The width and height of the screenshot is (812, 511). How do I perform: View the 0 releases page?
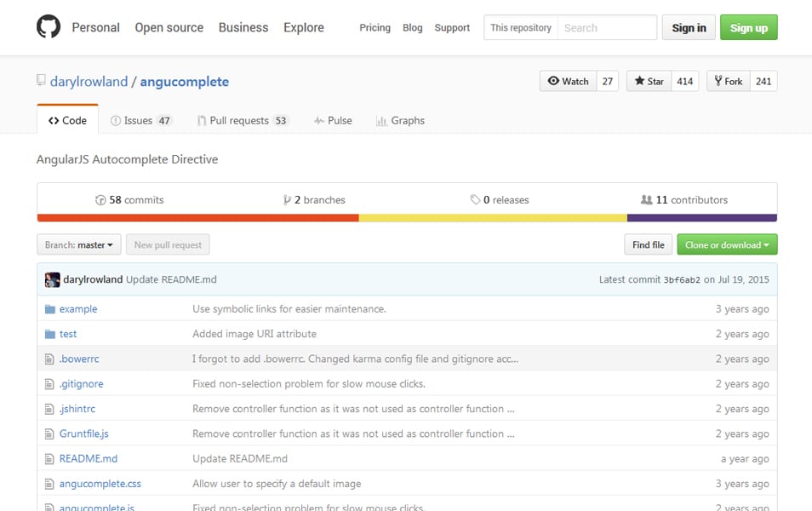click(x=500, y=200)
